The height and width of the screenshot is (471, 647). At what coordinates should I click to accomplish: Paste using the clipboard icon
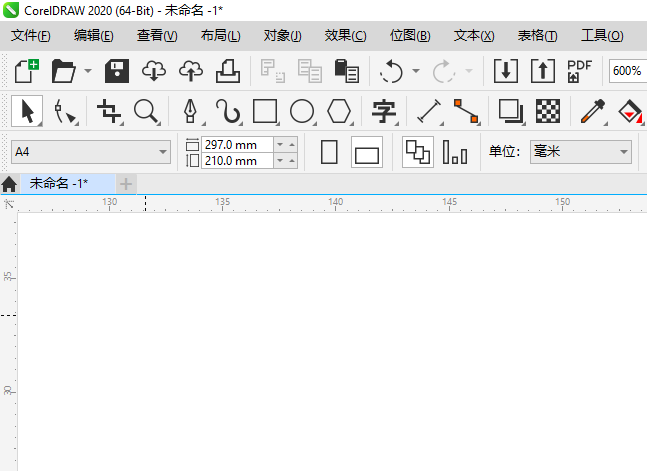(x=347, y=71)
